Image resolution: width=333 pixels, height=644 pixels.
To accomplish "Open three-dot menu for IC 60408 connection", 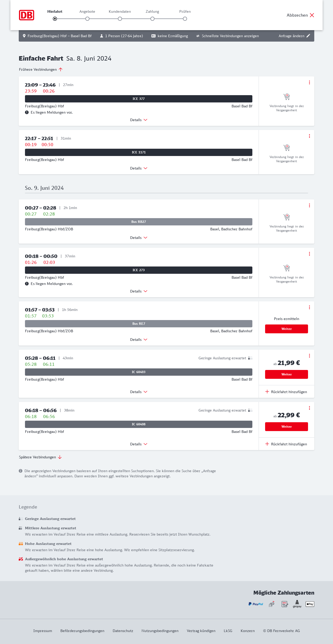I will click(309, 408).
